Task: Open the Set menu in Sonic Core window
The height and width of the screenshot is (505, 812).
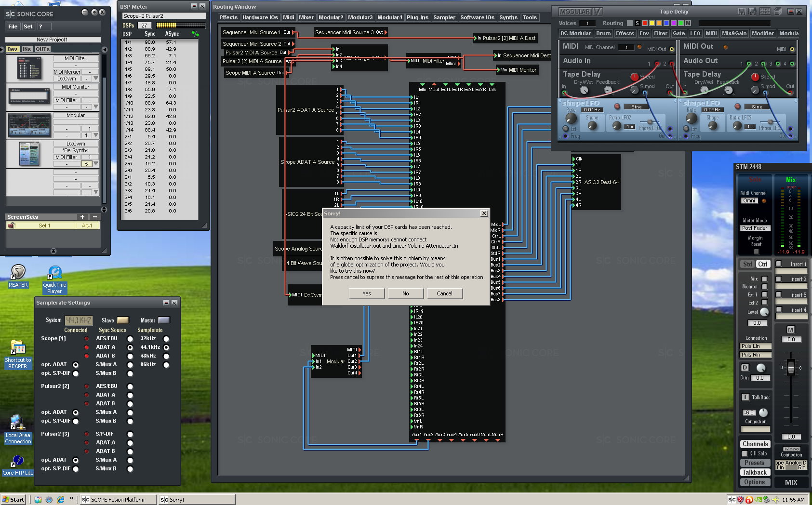Action: pyautogui.click(x=28, y=27)
